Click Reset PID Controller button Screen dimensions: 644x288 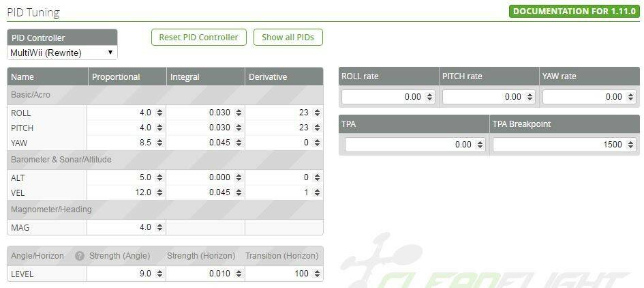199,38
